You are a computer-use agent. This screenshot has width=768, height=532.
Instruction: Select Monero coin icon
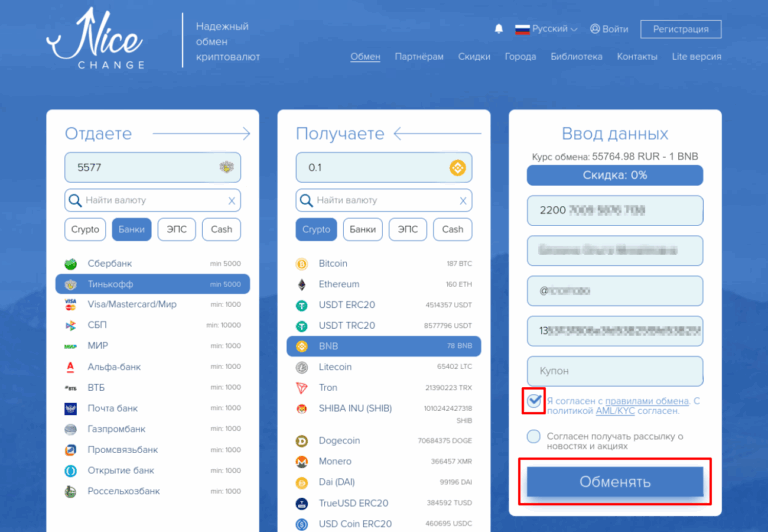tap(302, 461)
